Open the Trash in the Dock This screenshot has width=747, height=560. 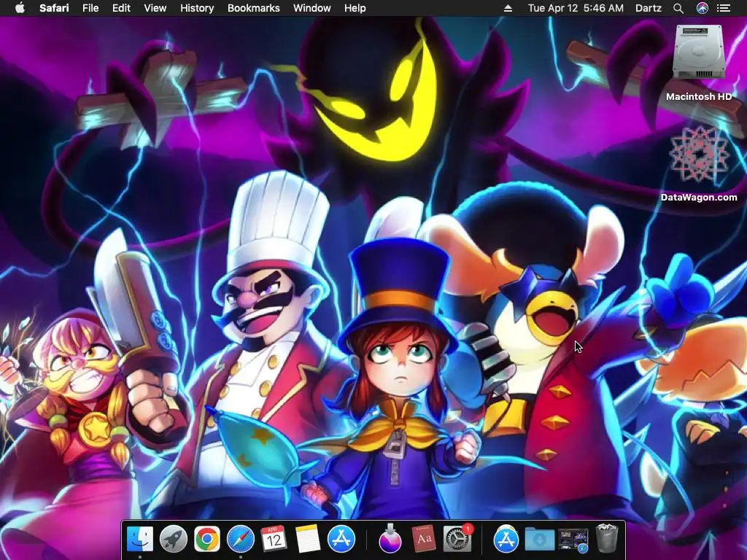coord(607,538)
